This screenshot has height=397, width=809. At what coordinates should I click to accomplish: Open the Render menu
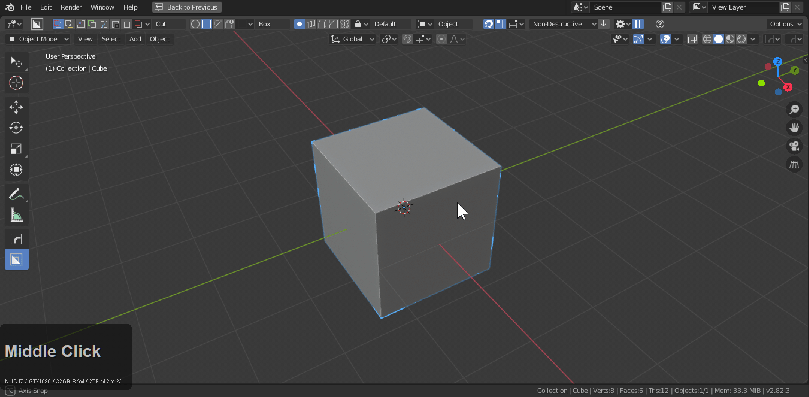tap(72, 8)
